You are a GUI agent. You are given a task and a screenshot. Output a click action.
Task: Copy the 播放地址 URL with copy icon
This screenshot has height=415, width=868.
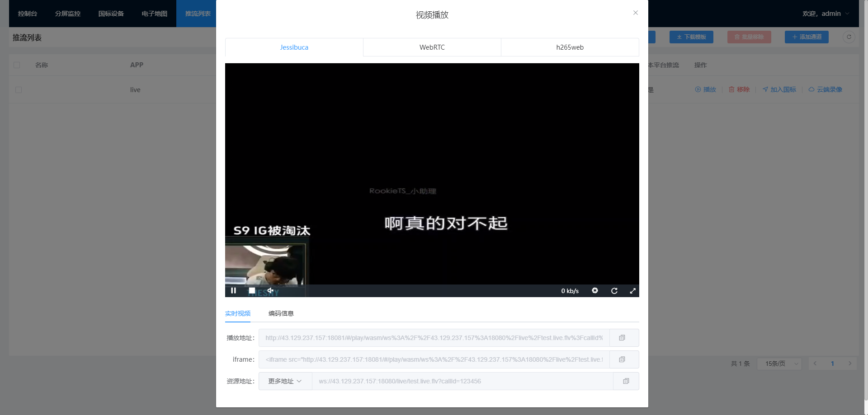(622, 338)
